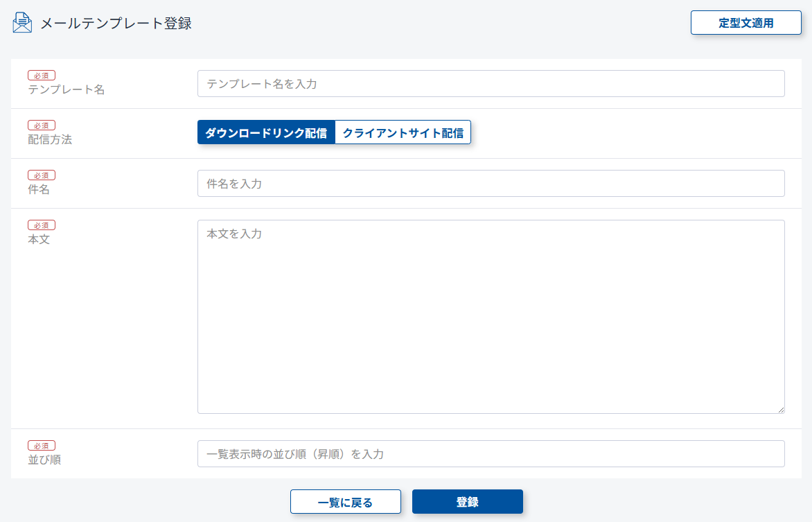Click the 配信方法 field label
812x522 pixels.
[x=50, y=140]
